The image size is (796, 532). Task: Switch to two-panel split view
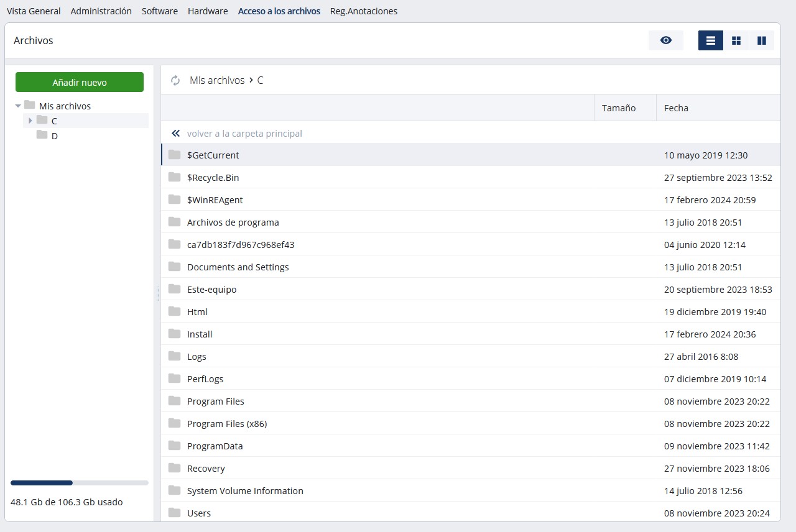[762, 40]
